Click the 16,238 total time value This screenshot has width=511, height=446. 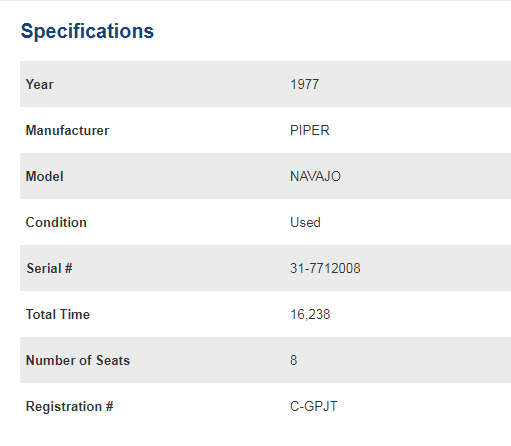(x=310, y=314)
